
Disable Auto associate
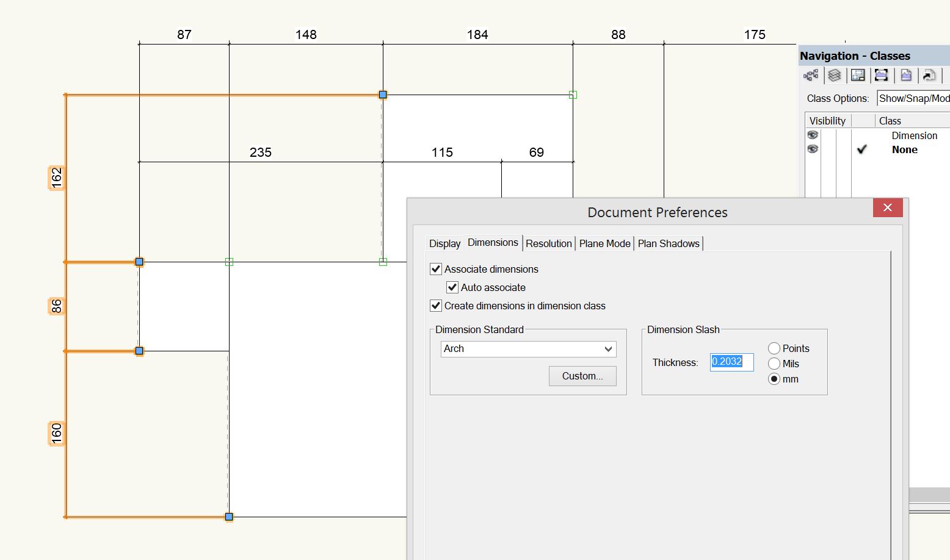(x=452, y=287)
